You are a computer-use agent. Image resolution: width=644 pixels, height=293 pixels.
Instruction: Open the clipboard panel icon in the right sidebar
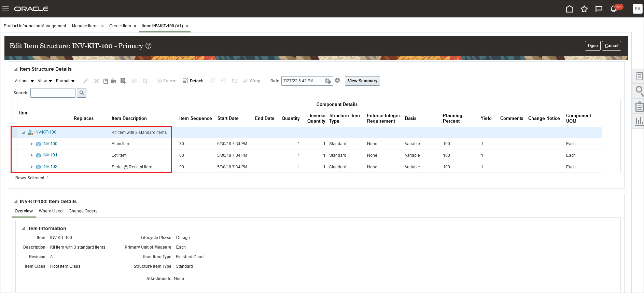[x=640, y=106]
